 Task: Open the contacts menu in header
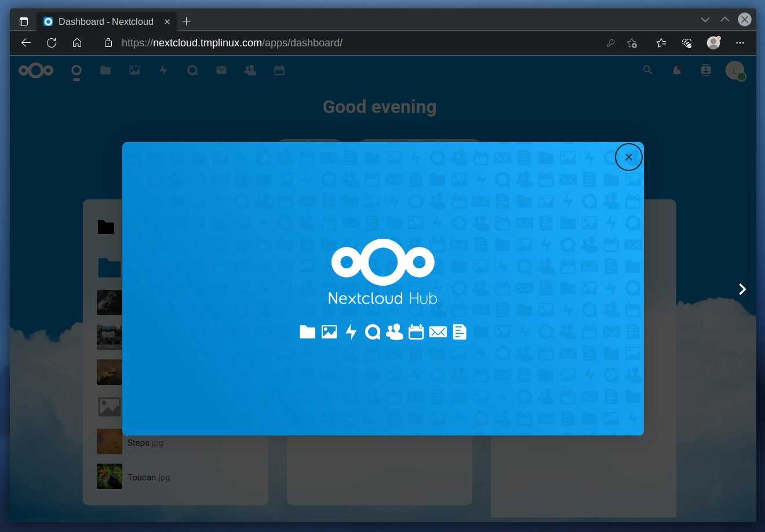click(x=705, y=70)
